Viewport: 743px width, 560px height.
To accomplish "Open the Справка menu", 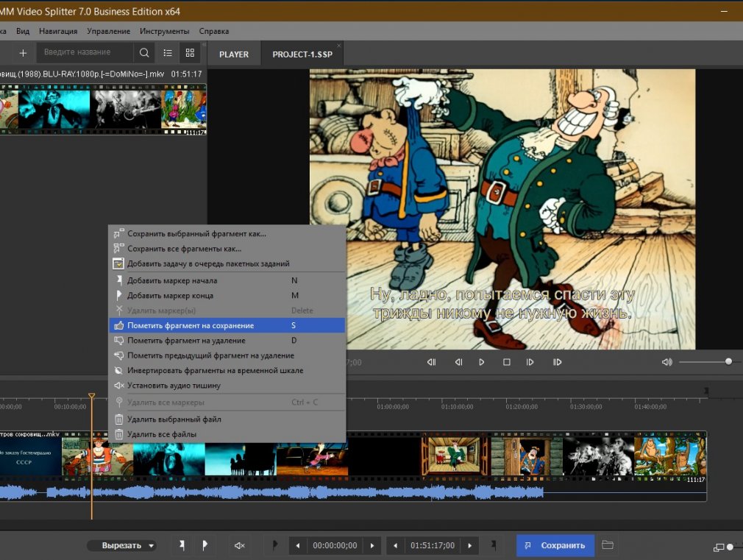I will pos(214,32).
